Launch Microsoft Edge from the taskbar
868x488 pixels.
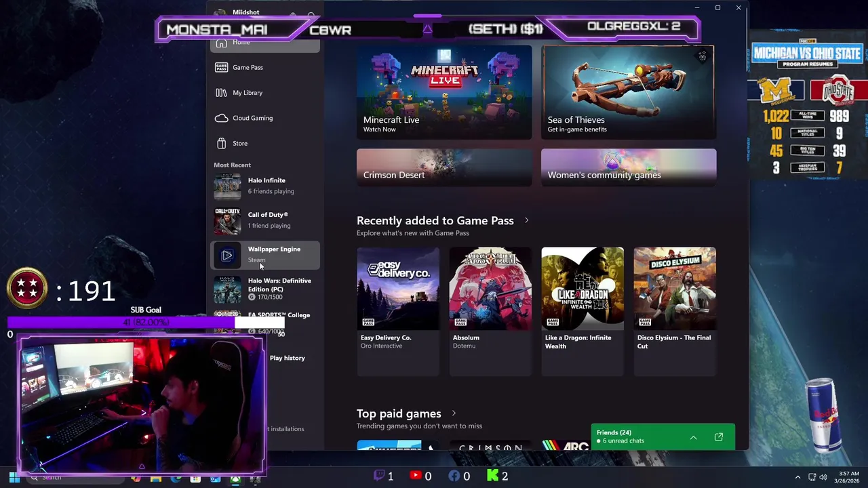point(176,478)
